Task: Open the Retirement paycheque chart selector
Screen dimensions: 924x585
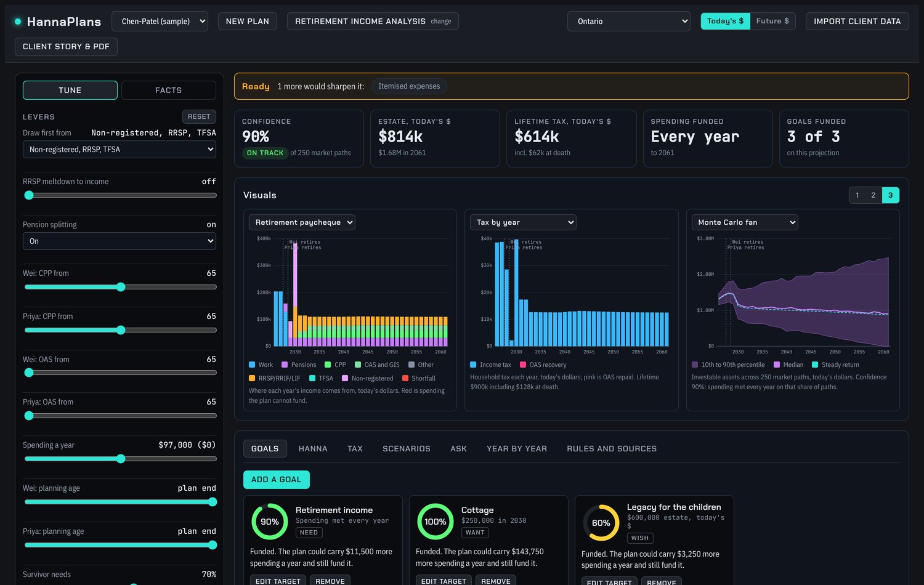Action: click(302, 222)
